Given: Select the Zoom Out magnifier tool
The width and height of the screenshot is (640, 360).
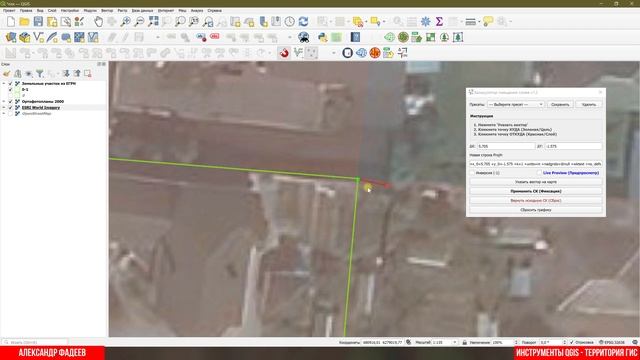Looking at the screenshot, I should (x=139, y=22).
